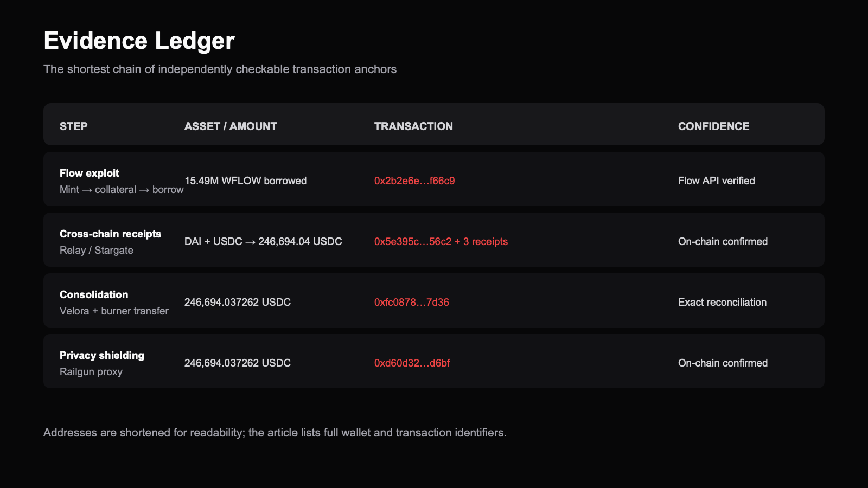
Task: Click Railgun proxy subtitle text
Action: tap(91, 372)
